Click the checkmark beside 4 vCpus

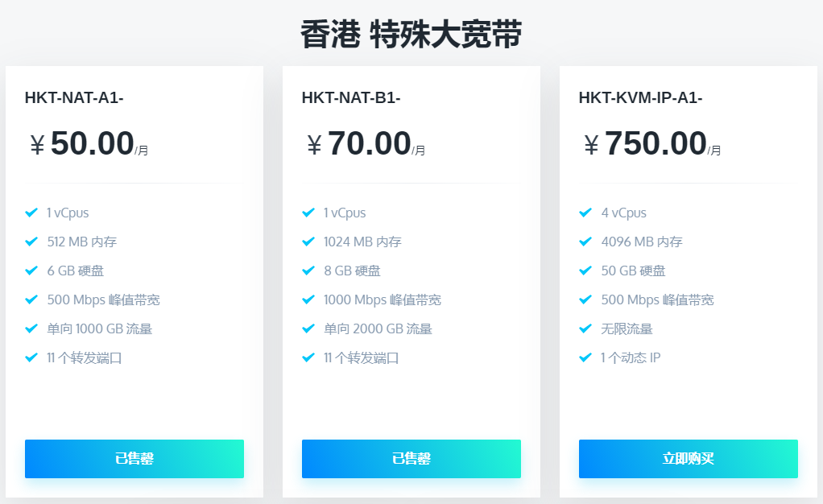[x=585, y=213]
